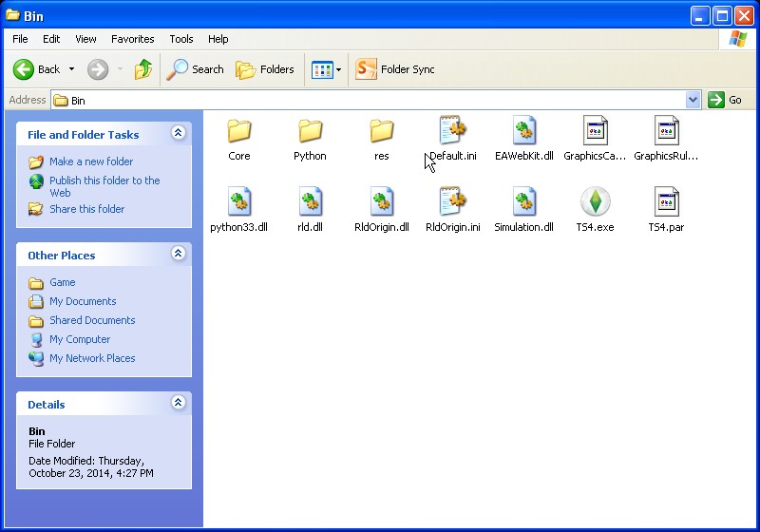Select the rld.dll file icon
760x532 pixels.
pyautogui.click(x=311, y=201)
